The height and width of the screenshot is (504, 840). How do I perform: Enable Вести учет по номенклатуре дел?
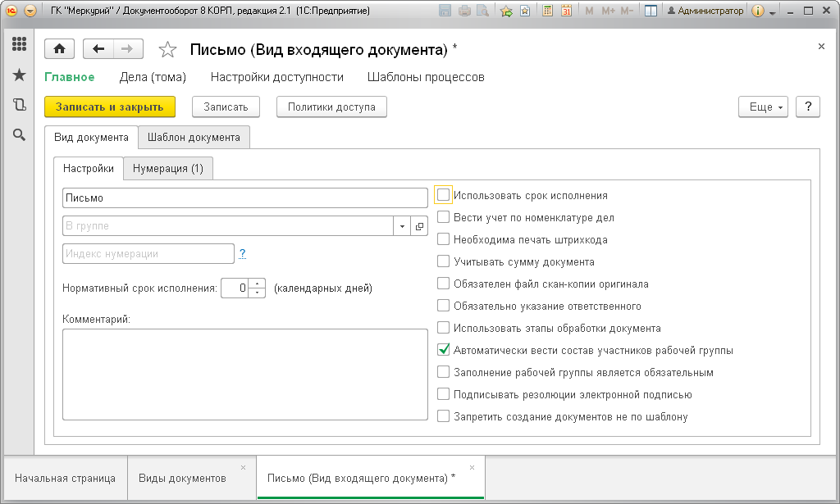(x=443, y=217)
